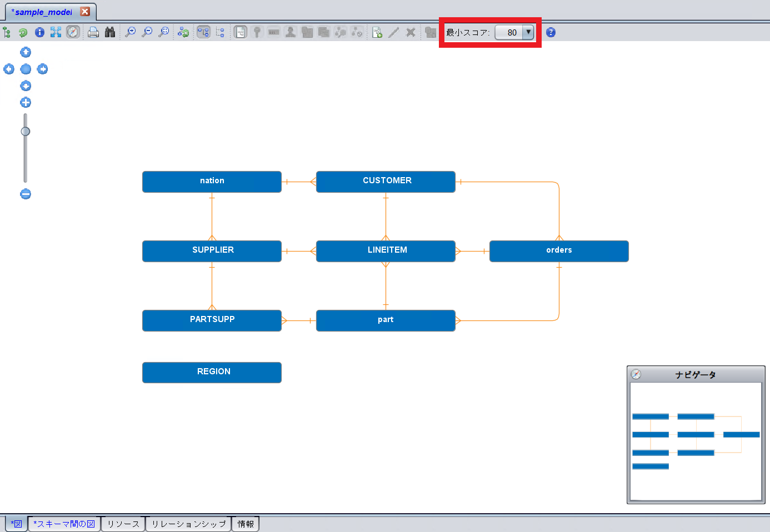Click the new diagram document icon
770x532 pixels.
coord(377,32)
